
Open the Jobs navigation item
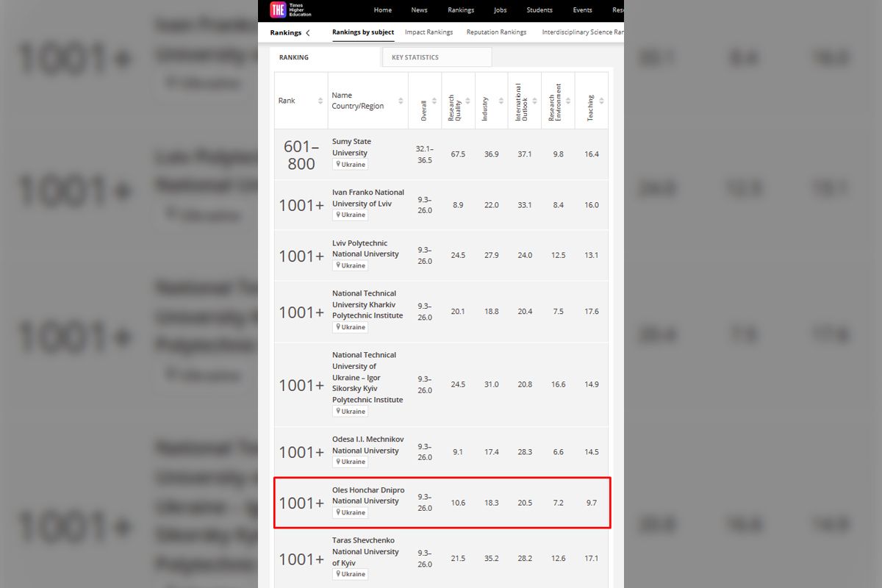coord(500,10)
